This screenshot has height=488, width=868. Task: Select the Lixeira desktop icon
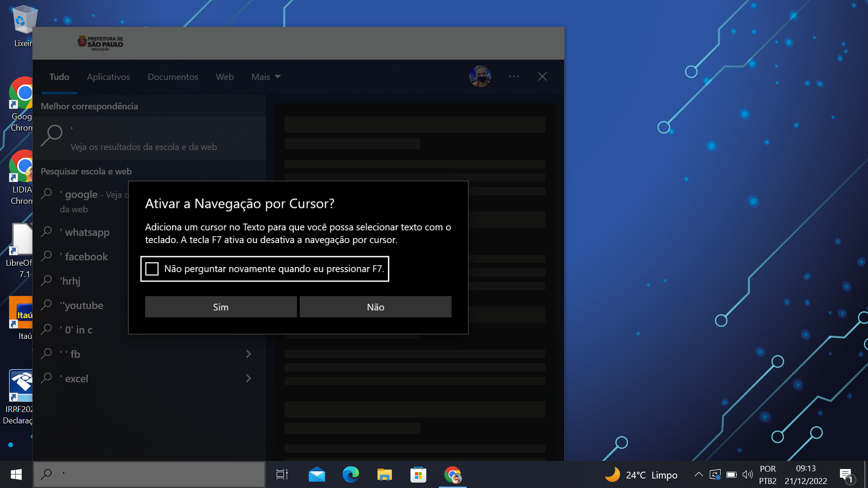[x=22, y=26]
